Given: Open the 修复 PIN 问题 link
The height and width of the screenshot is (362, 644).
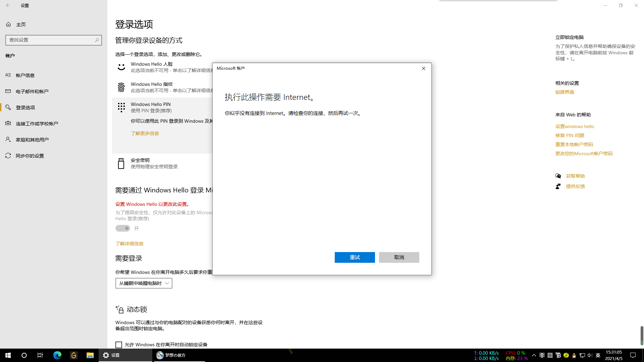Looking at the screenshot, I should [x=570, y=135].
